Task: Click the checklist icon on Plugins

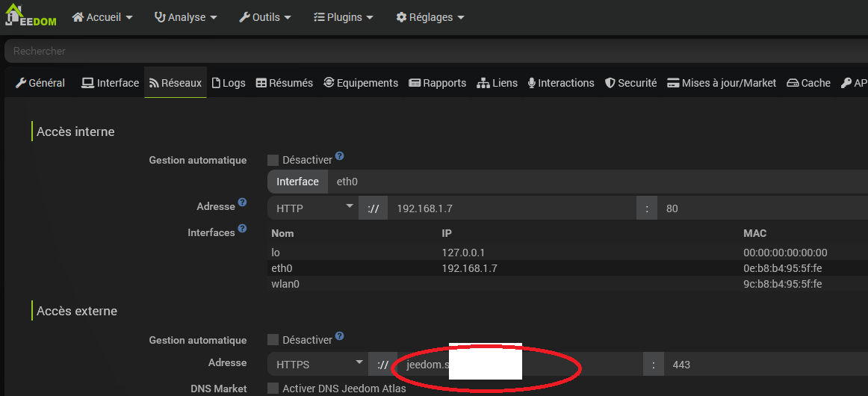Action: (x=319, y=17)
